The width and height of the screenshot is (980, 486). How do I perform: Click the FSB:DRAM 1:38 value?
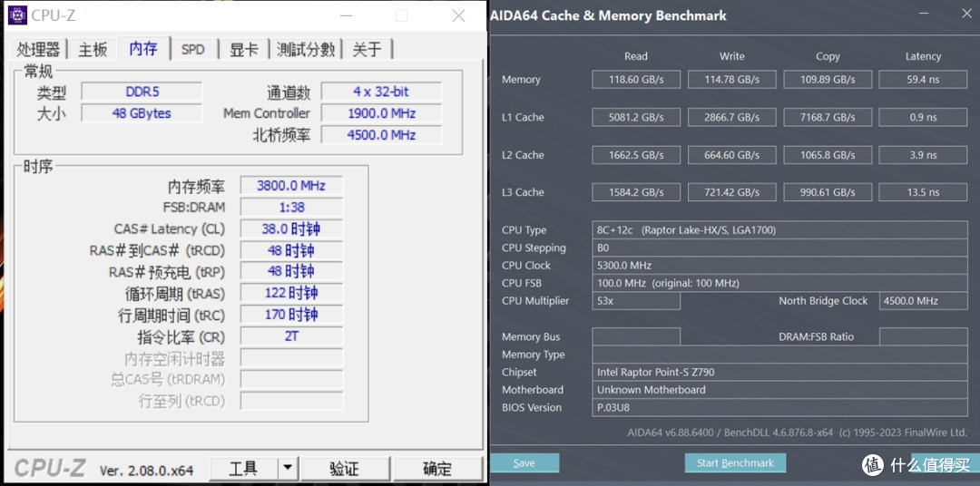[291, 208]
